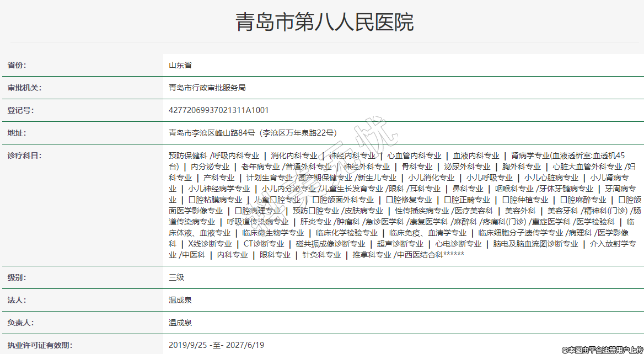Select registration number 42772069937021311A1001
Viewport: 644px width, 354px height.
[219, 110]
